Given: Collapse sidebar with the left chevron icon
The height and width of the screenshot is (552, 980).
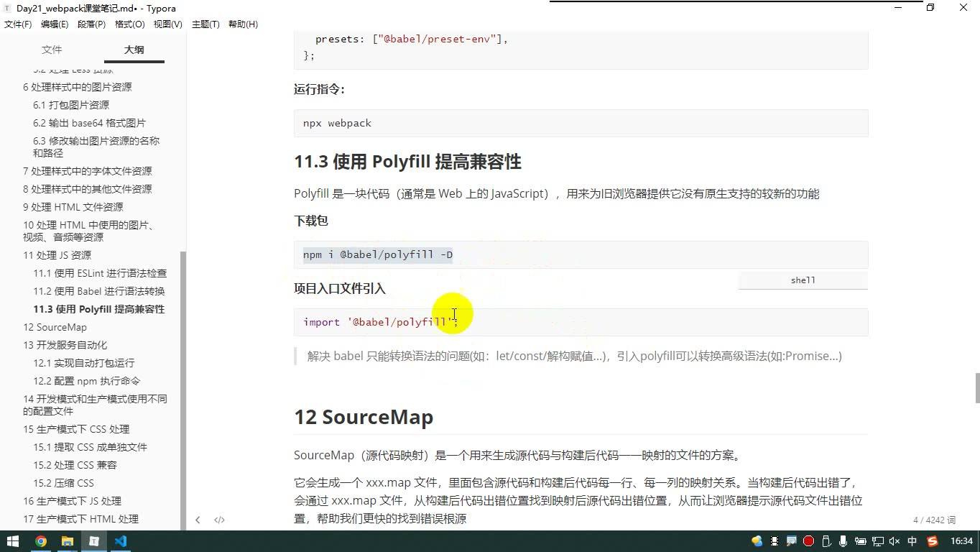Looking at the screenshot, I should [x=198, y=520].
